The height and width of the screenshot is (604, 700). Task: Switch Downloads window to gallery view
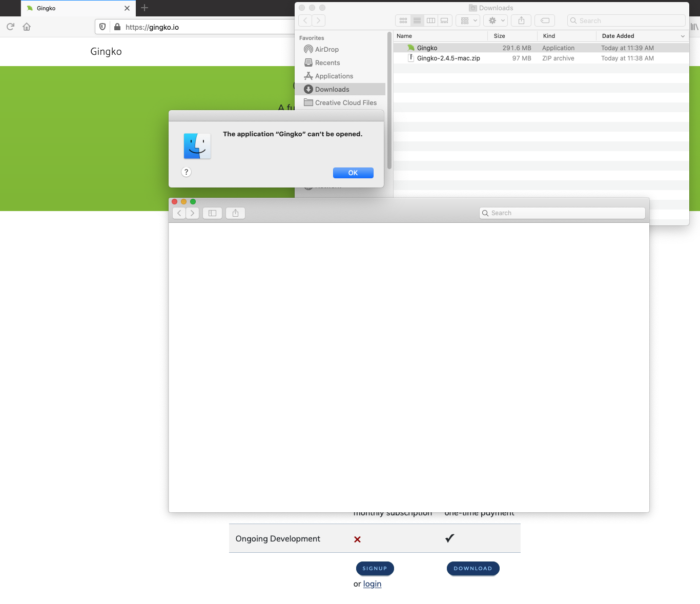tap(444, 20)
